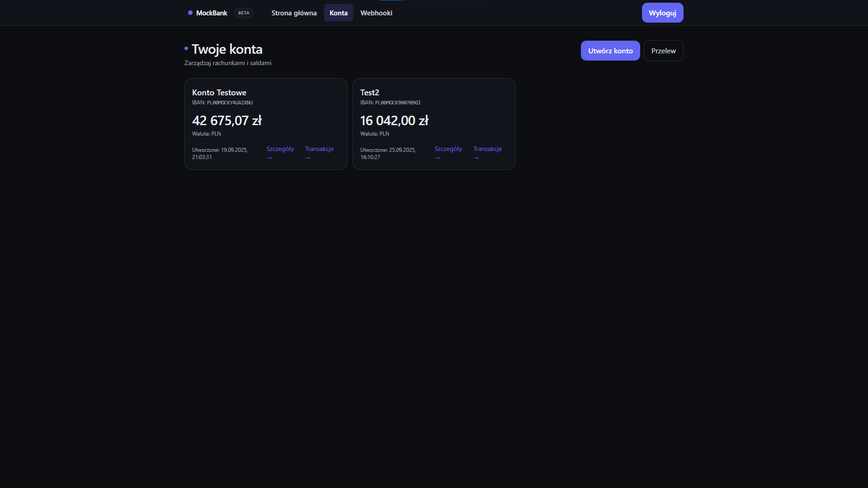Click Waluta: PLN in Test2 card
The image size is (868, 488).
tap(375, 134)
